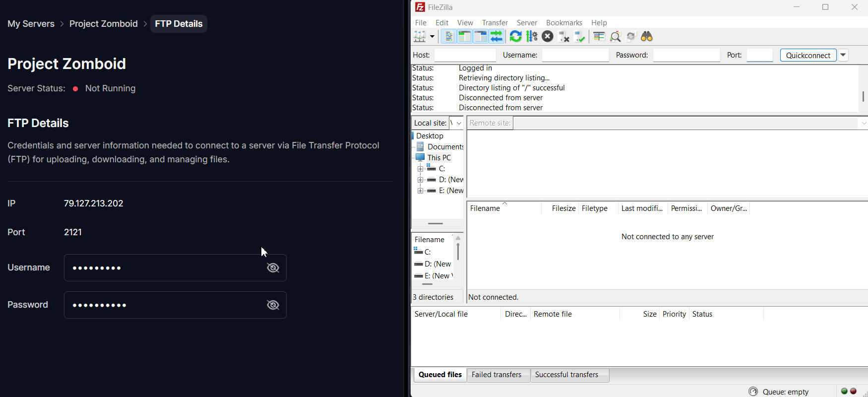Click the FTP Details breadcrumb
Screen dimensions: 868x397
pyautogui.click(x=179, y=24)
